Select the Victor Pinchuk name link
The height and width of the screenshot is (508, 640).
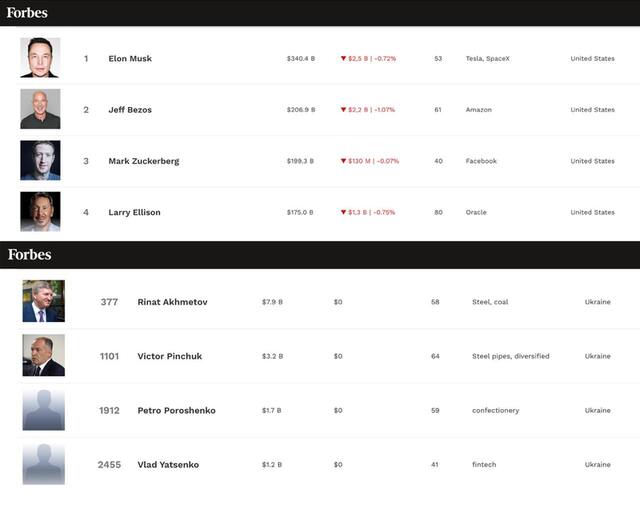pos(169,356)
